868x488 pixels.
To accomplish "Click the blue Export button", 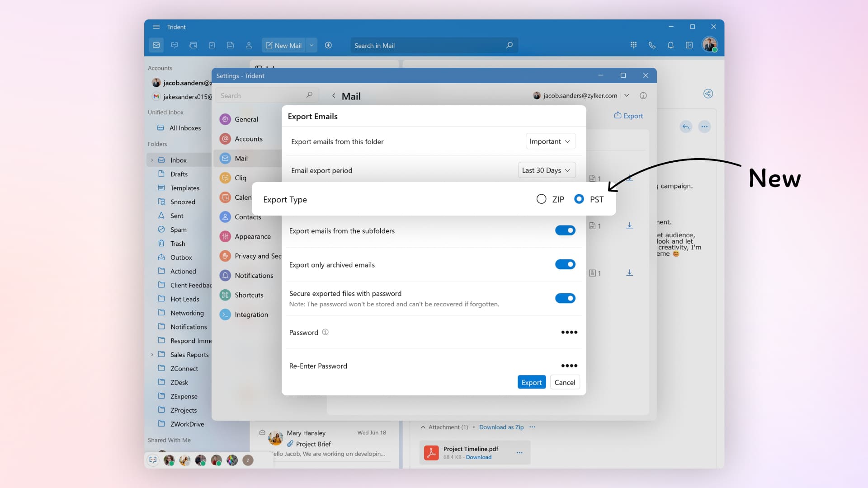I will (531, 382).
